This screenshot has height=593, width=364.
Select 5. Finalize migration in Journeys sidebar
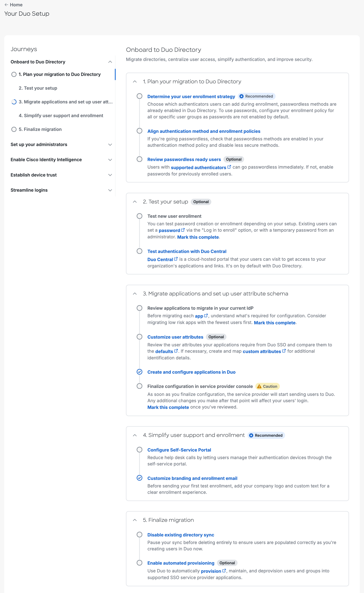point(40,129)
